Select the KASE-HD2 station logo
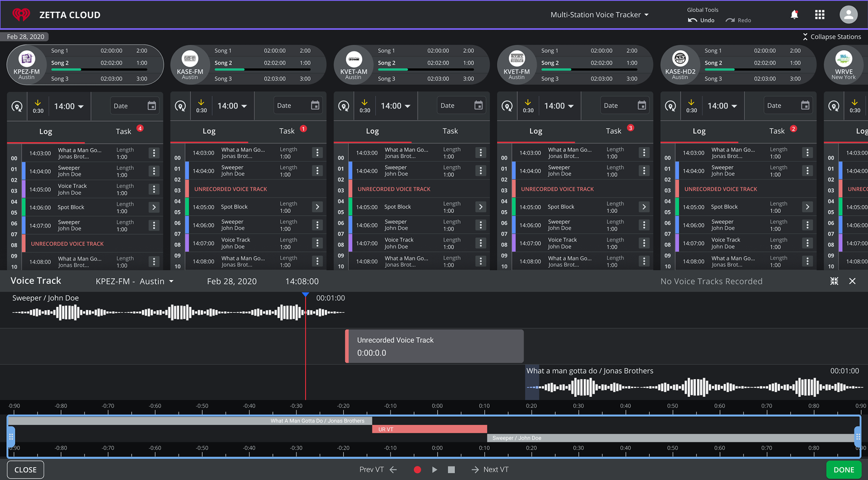 (680, 58)
